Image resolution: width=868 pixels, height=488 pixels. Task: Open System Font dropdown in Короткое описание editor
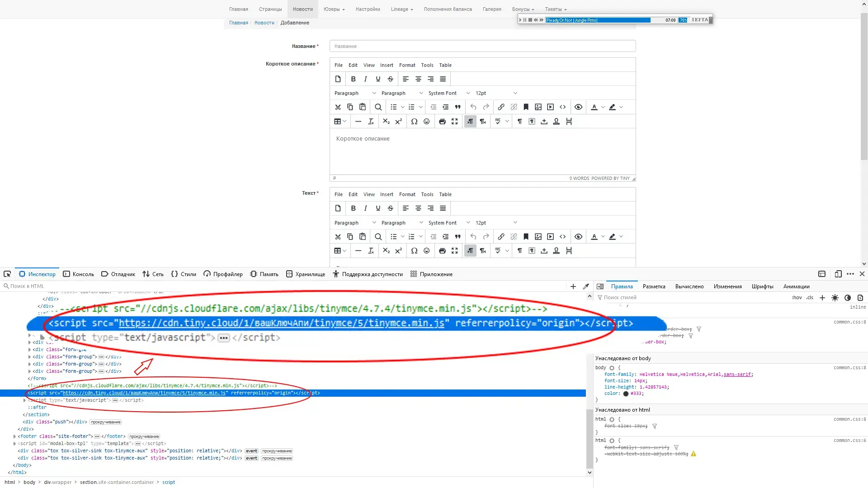[x=449, y=93]
